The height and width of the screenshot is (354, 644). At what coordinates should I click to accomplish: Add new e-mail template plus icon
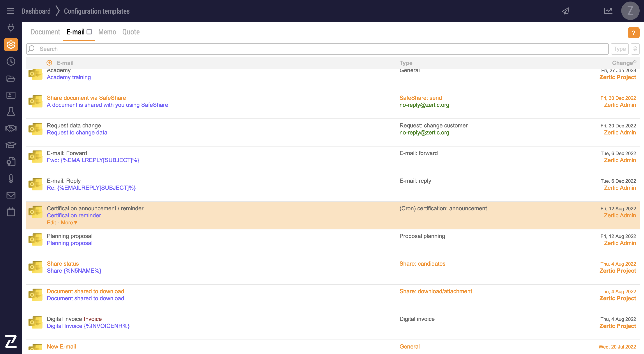49,63
